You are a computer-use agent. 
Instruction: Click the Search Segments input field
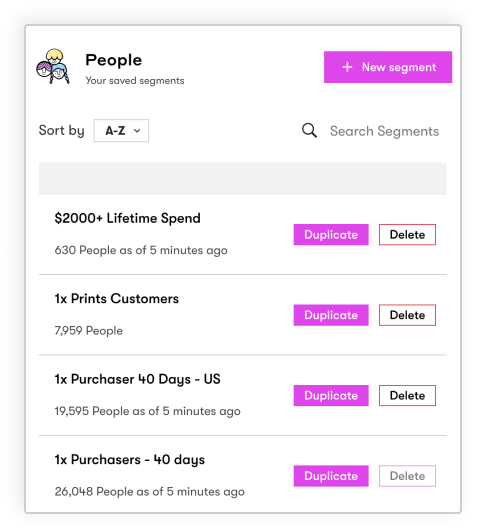[x=385, y=131]
